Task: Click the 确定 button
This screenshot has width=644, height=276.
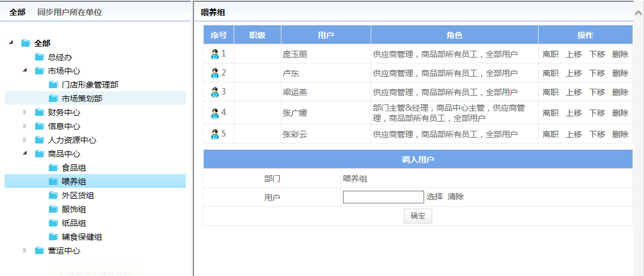Action: [x=418, y=216]
